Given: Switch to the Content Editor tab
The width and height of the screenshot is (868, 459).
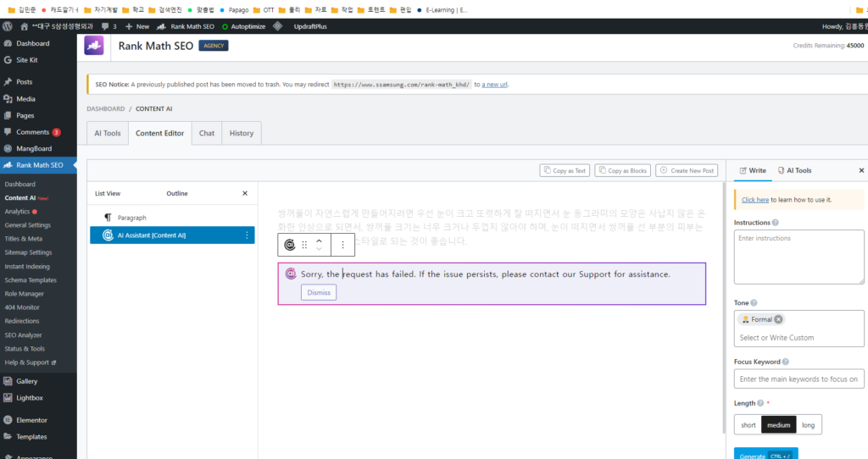Looking at the screenshot, I should [x=160, y=133].
